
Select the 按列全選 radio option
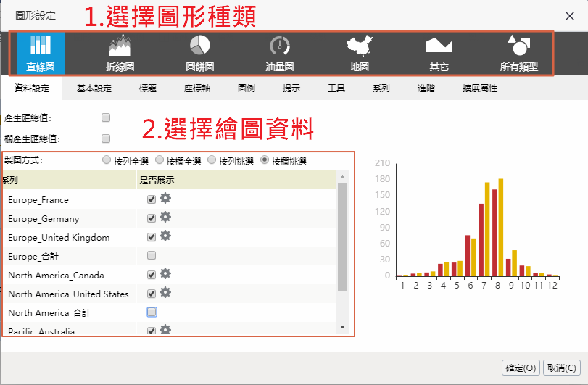[x=107, y=160]
